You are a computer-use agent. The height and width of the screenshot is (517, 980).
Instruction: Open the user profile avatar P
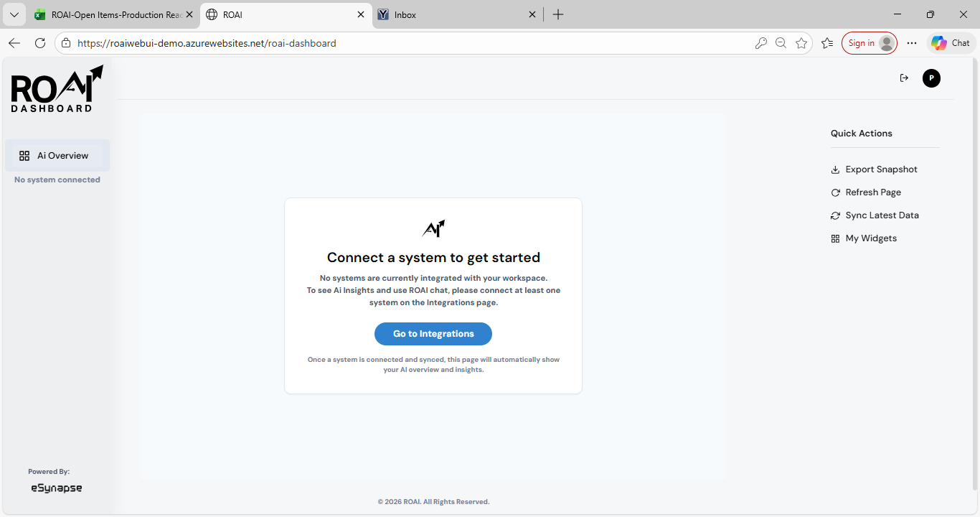(931, 78)
